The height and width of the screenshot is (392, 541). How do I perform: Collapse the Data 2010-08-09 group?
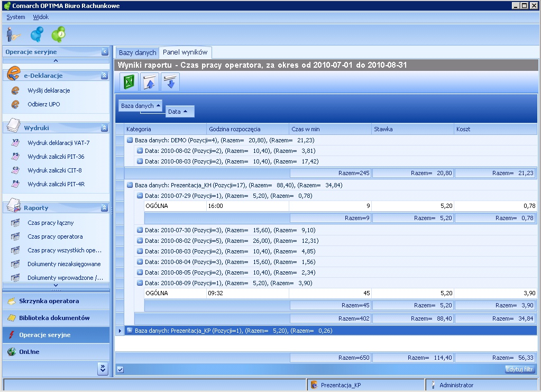pyautogui.click(x=140, y=283)
